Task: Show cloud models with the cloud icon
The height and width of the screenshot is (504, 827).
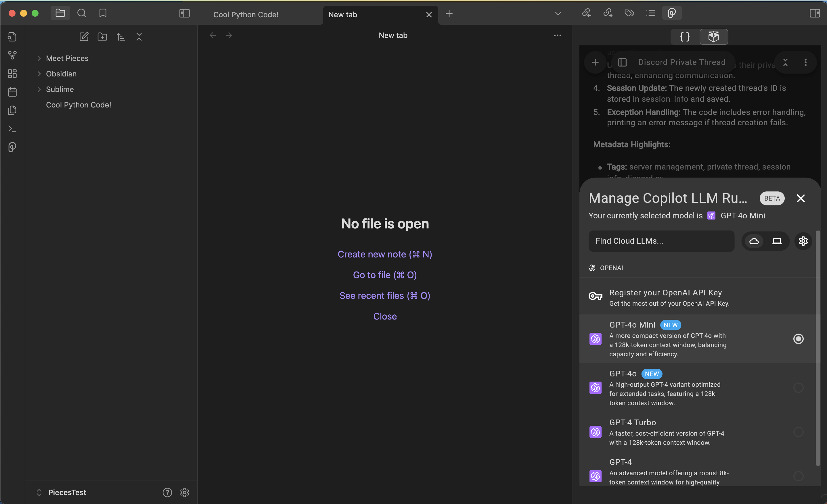Action: pyautogui.click(x=754, y=241)
